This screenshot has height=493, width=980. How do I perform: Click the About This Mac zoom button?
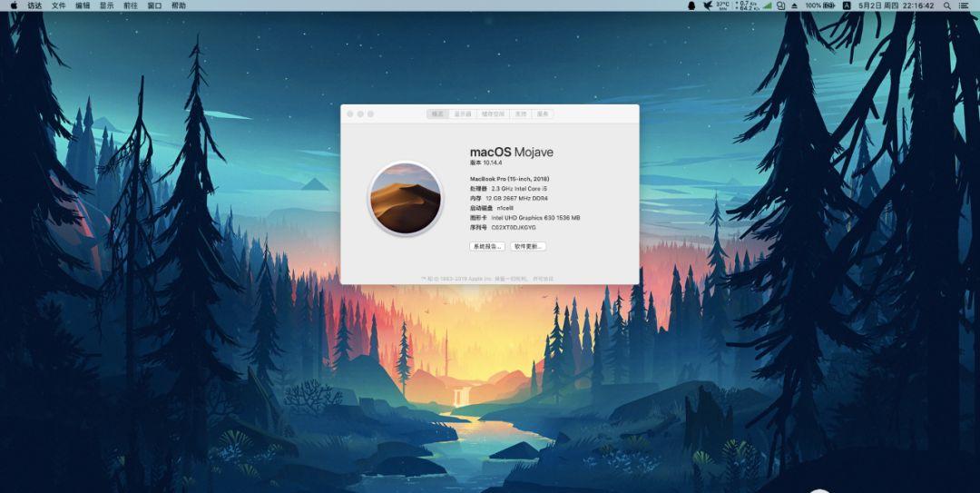click(370, 113)
